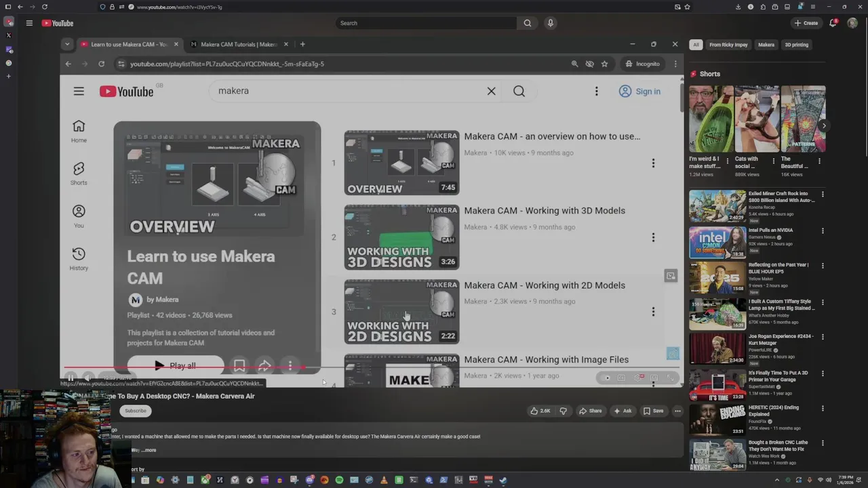Click the Share button below video
868x488 pixels.
tap(590, 411)
